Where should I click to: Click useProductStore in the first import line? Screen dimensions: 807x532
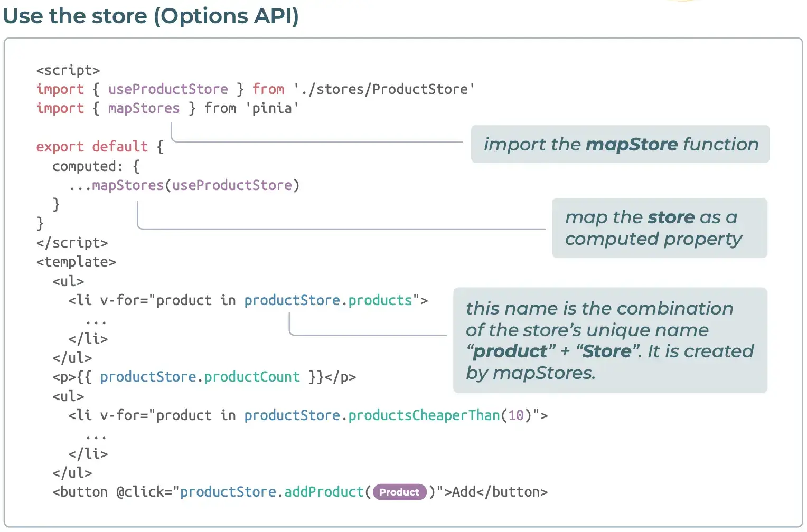[168, 89]
